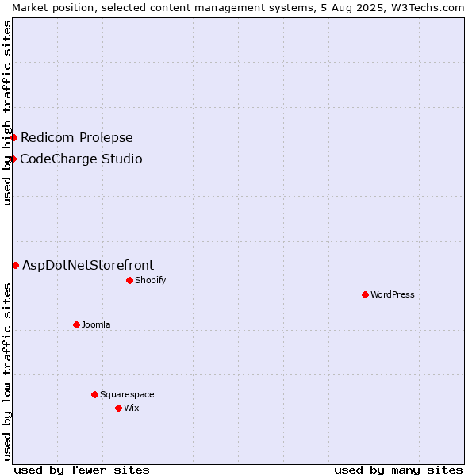The width and height of the screenshot is (476, 476).
Task: Click the 'used by many sites' axis label
Action: [x=398, y=470]
